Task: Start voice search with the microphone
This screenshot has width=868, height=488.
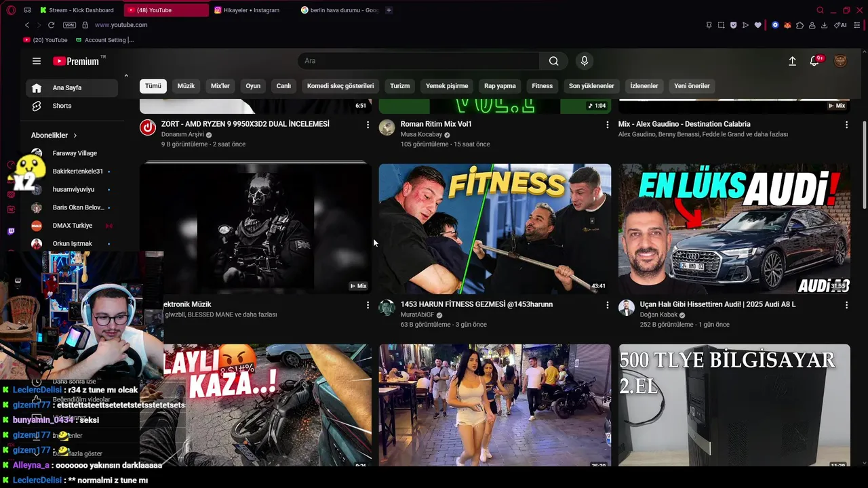Action: tap(585, 61)
